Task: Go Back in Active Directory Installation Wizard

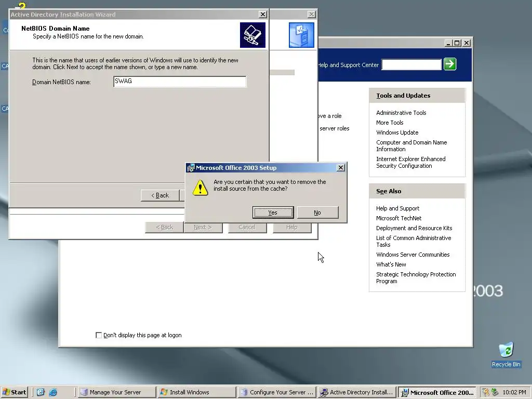Action: coord(160,195)
